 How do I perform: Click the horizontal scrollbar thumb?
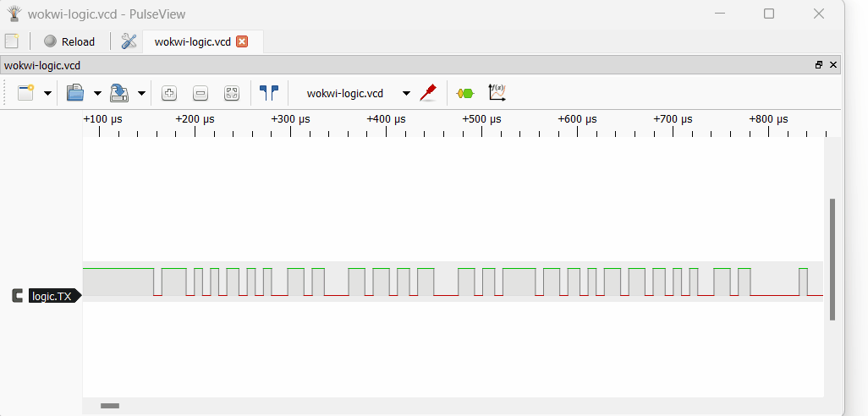point(110,406)
